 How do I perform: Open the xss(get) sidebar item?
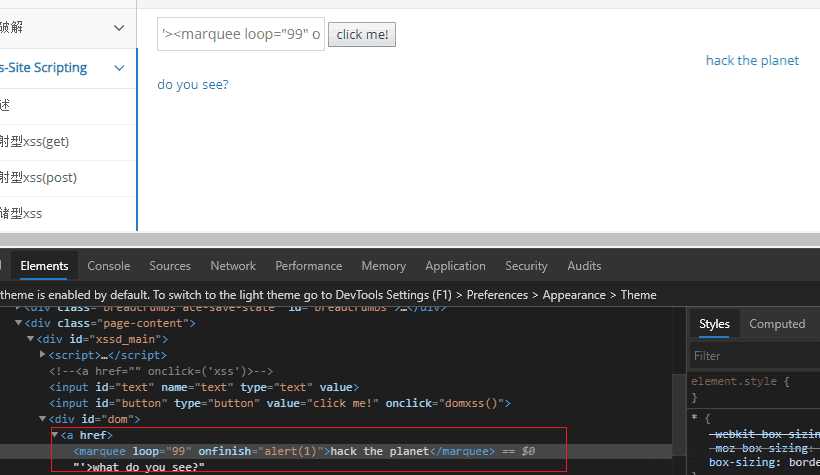click(x=35, y=142)
